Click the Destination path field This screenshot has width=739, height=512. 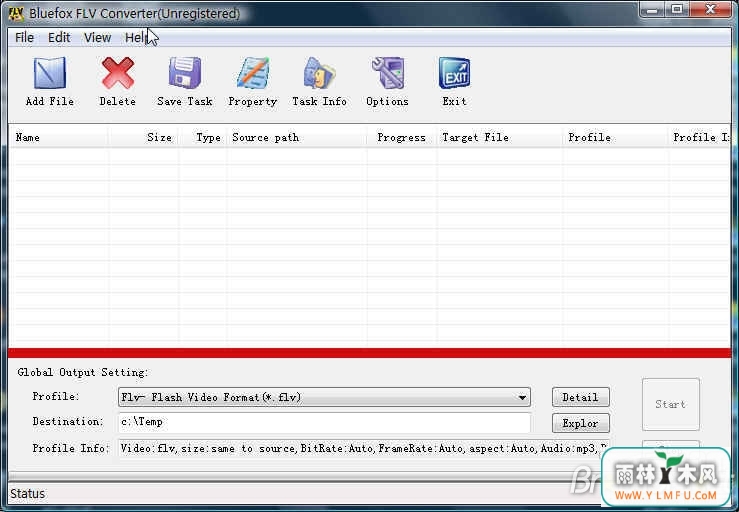324,422
